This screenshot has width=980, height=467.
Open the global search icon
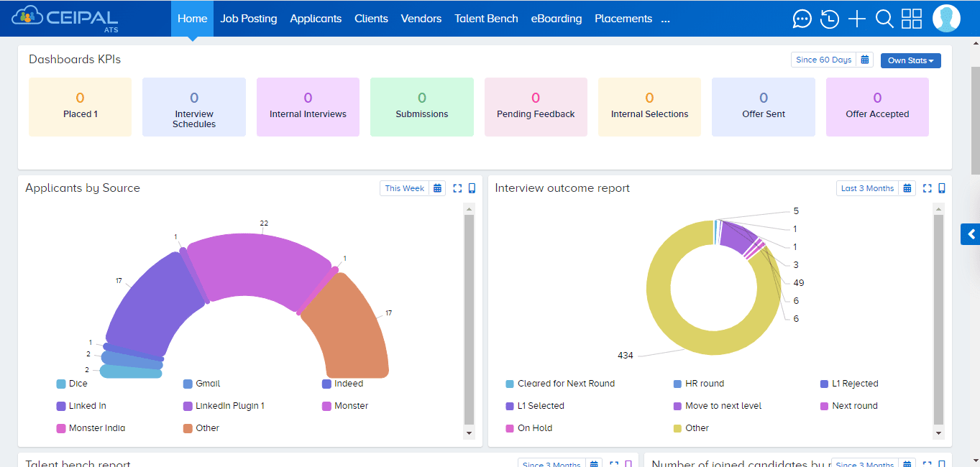tap(884, 19)
